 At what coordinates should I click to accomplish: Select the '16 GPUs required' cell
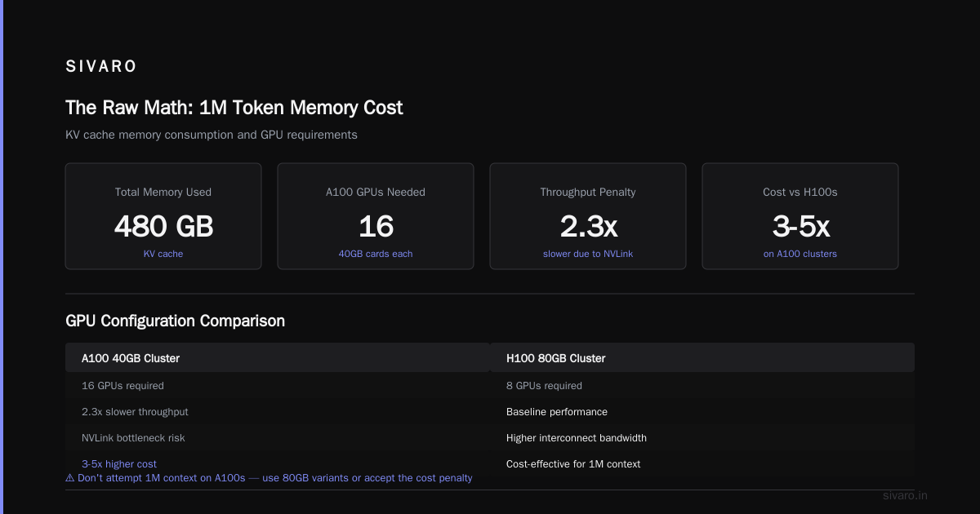coord(278,386)
